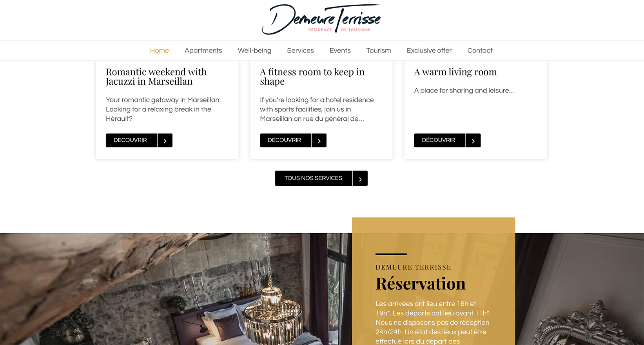Open the Services menu item
The image size is (644, 345).
[x=301, y=51]
